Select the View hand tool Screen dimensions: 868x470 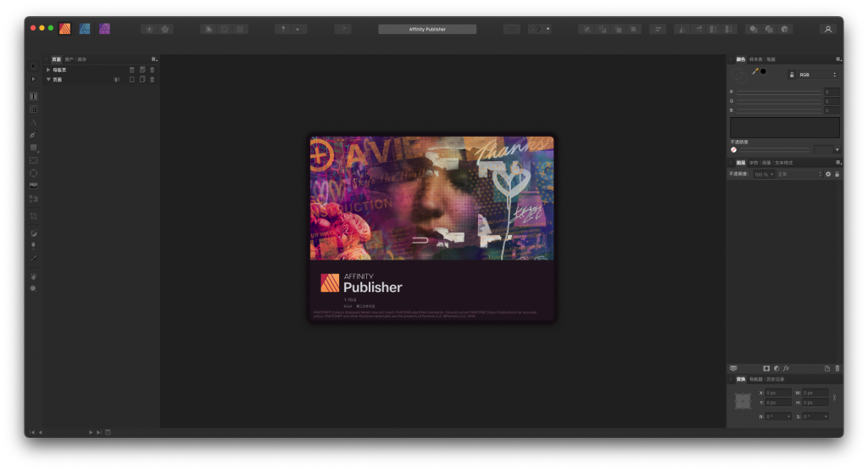pyautogui.click(x=33, y=276)
